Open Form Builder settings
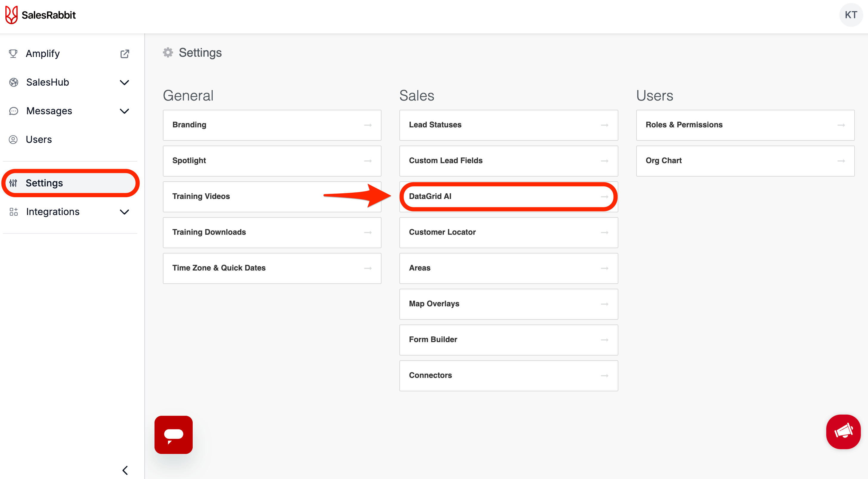The height and width of the screenshot is (479, 868). [509, 340]
